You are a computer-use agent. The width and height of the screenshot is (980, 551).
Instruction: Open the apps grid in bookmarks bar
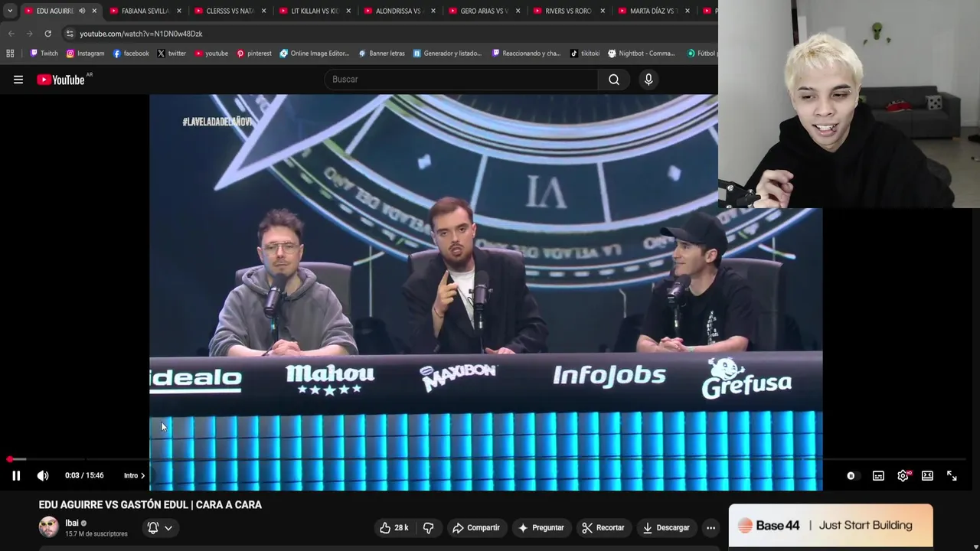10,54
